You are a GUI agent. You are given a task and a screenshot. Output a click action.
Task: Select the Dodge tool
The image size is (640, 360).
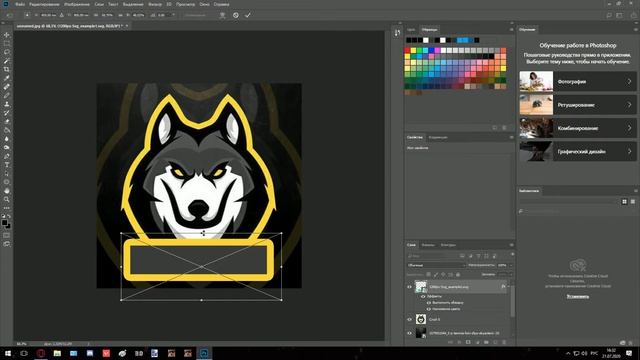7,147
